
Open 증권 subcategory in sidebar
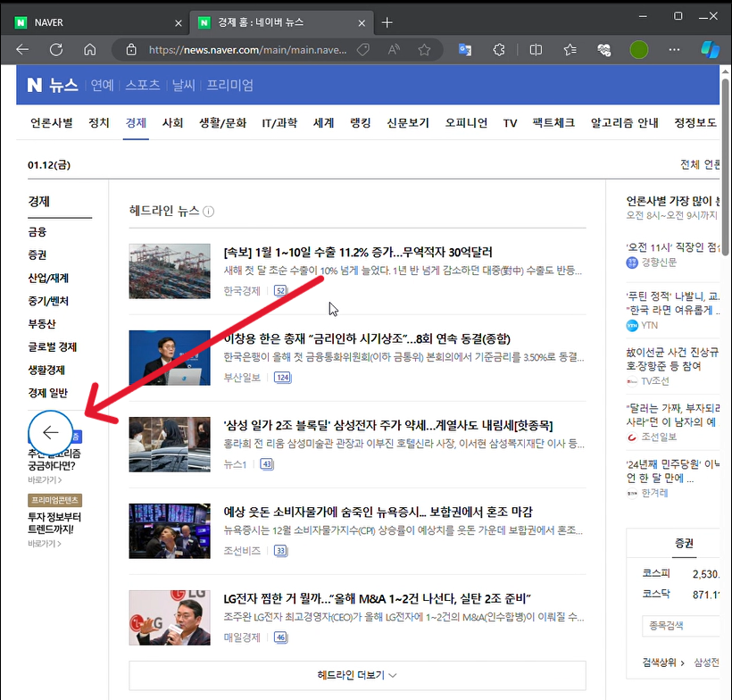(x=37, y=254)
